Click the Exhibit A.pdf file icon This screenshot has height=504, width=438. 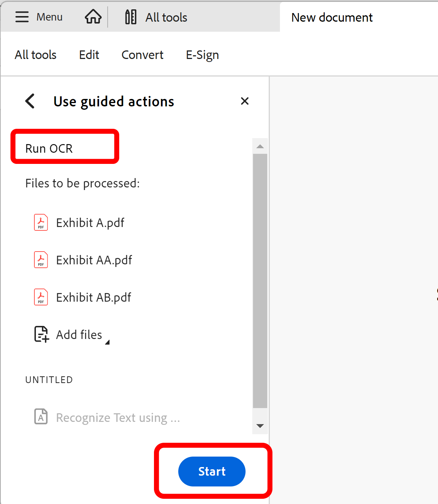(x=41, y=222)
